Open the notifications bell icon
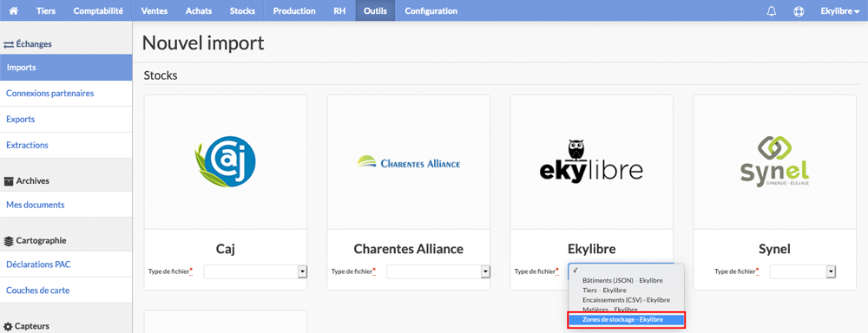 tap(772, 11)
